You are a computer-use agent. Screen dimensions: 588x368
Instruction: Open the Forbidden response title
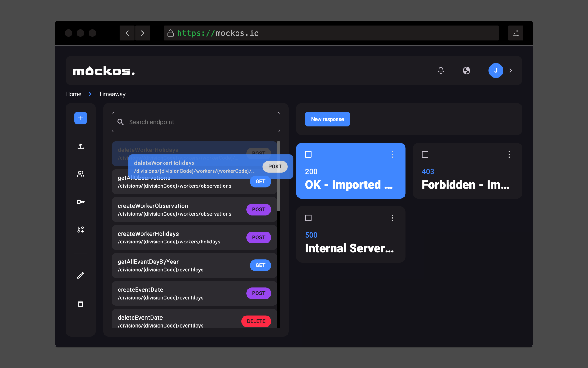pyautogui.click(x=466, y=185)
